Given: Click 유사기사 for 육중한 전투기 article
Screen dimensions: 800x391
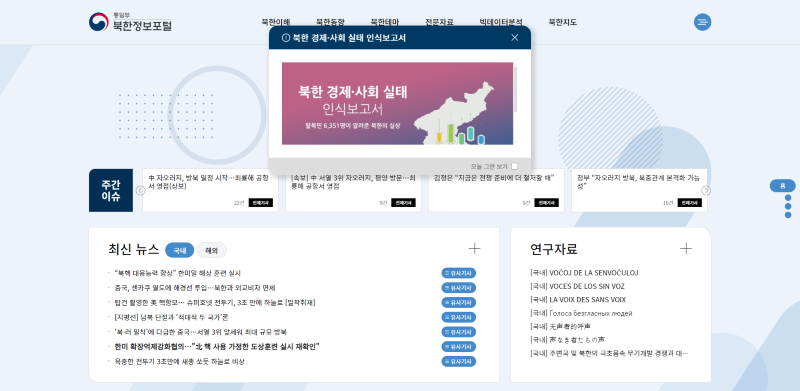Looking at the screenshot, I should pyautogui.click(x=459, y=361).
